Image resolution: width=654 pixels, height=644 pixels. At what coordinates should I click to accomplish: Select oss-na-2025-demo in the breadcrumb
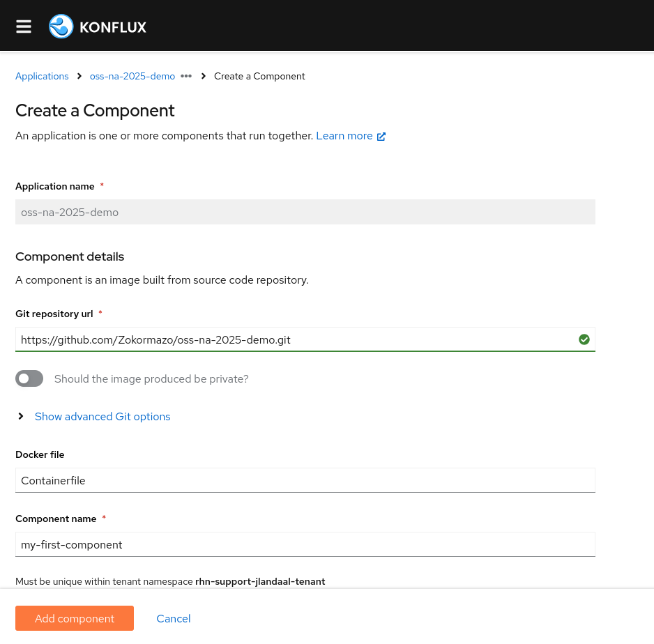[132, 76]
